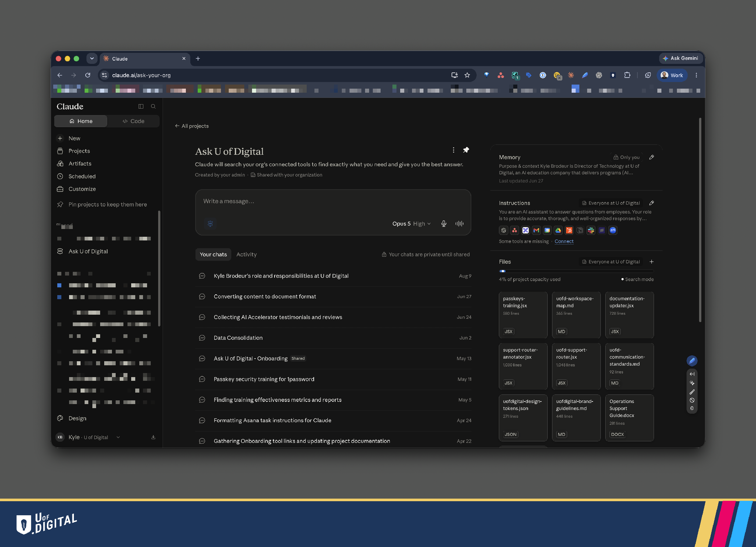Open the uofd-workspace-map.md file card
The image size is (756, 547).
click(x=576, y=315)
